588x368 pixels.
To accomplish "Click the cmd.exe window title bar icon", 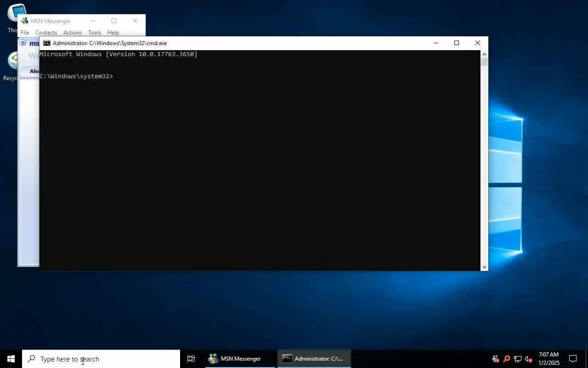I will pyautogui.click(x=46, y=43).
